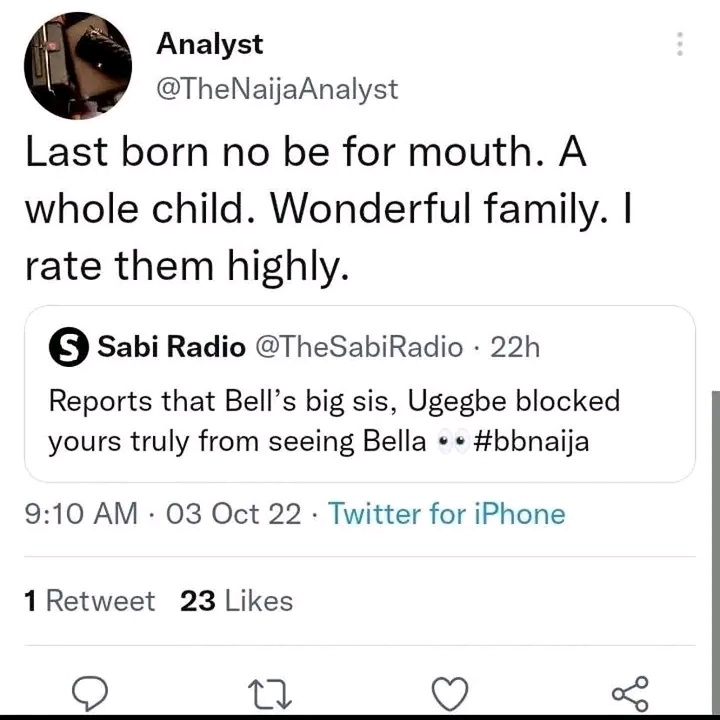
Task: Tap the reply speech bubble icon
Action: point(90,692)
